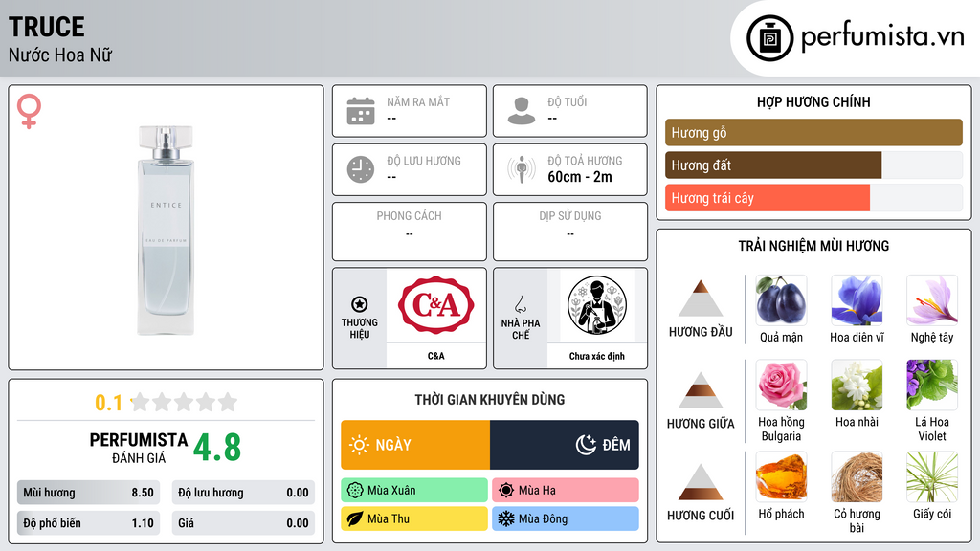
Task: Click the Độ phổ biến 1.10 score row
Action: click(x=88, y=523)
